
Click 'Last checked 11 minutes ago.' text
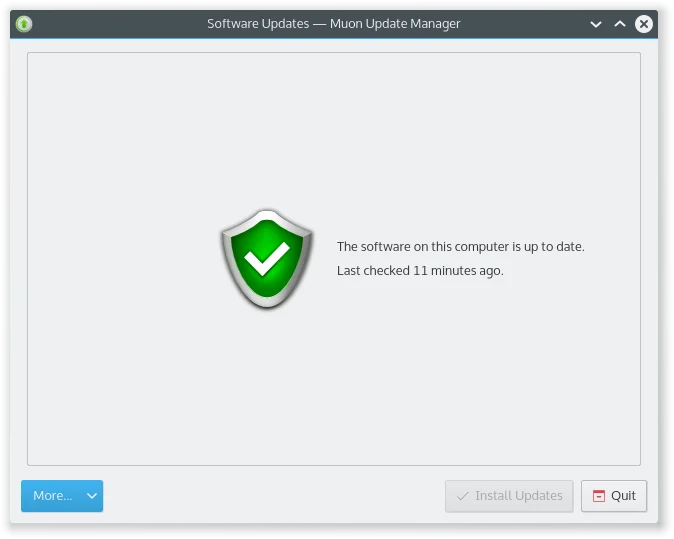click(x=420, y=271)
